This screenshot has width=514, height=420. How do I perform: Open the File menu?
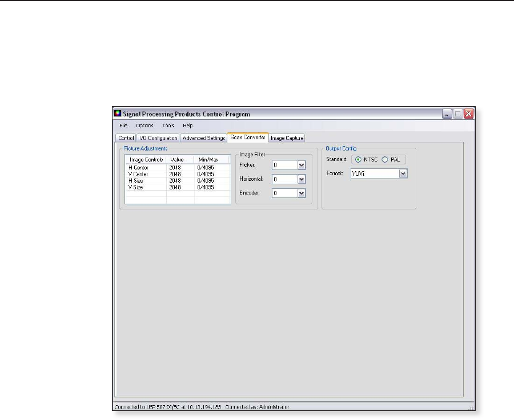point(123,126)
